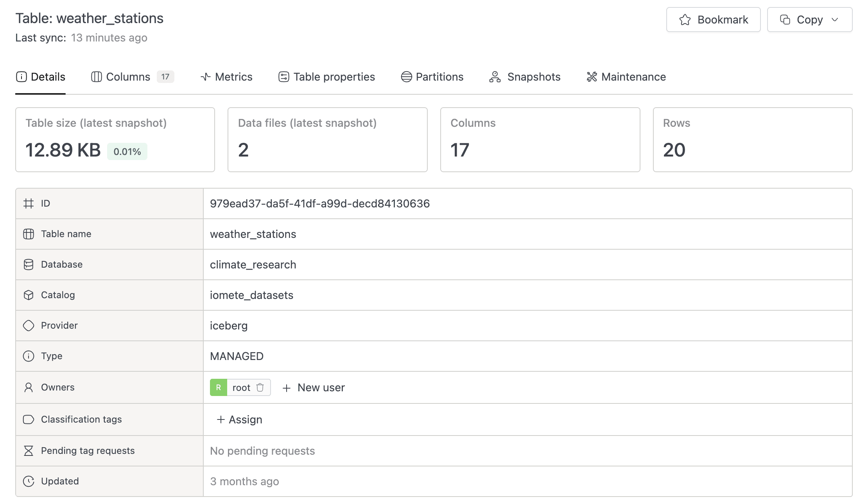
Task: Click the ID hash icon
Action: (29, 203)
